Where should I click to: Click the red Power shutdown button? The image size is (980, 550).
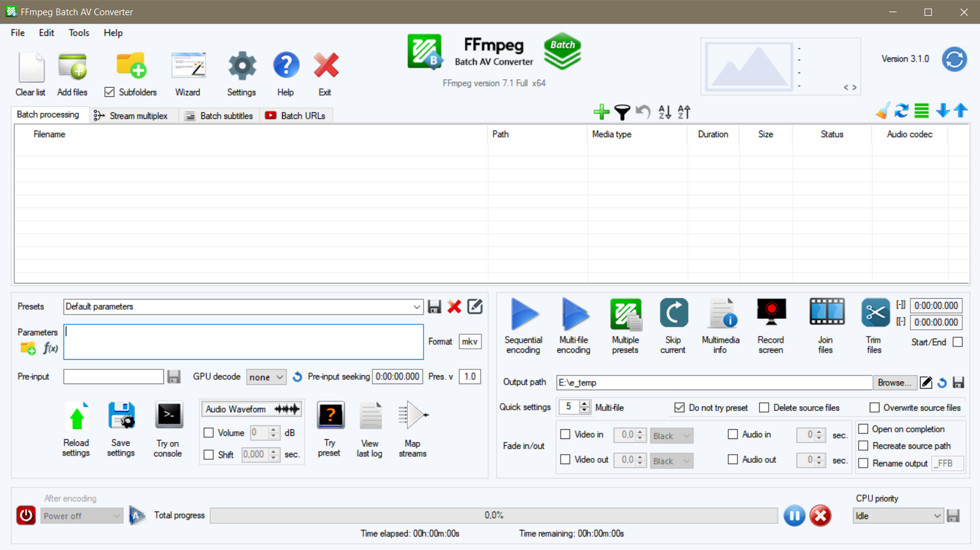(26, 515)
